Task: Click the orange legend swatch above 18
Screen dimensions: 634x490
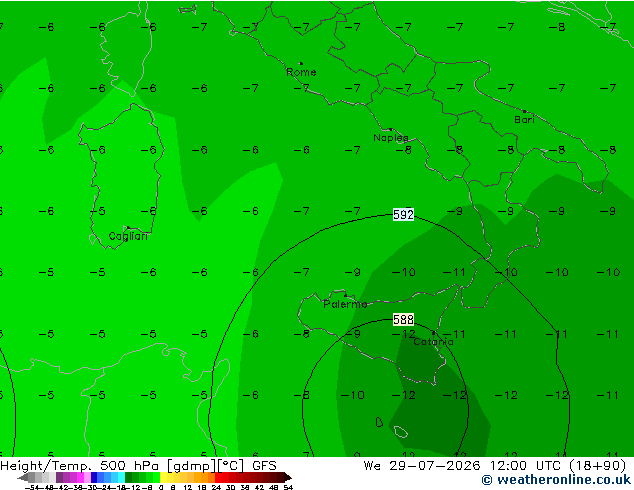Action: coord(204,477)
